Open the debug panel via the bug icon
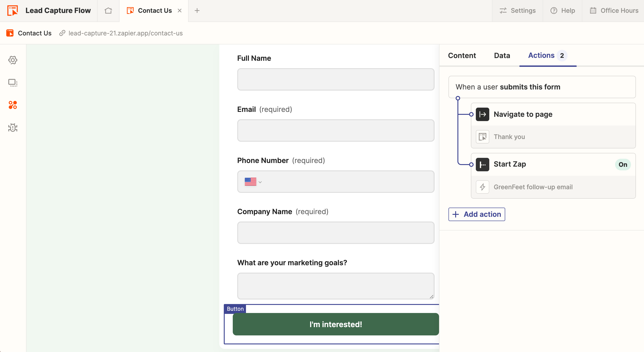Viewport: 644px width, 352px height. [x=13, y=128]
